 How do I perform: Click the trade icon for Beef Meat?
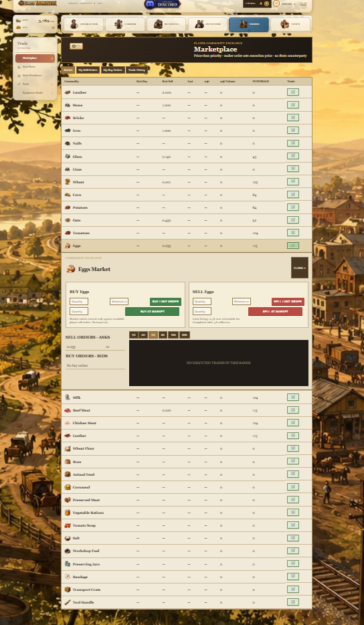click(292, 410)
